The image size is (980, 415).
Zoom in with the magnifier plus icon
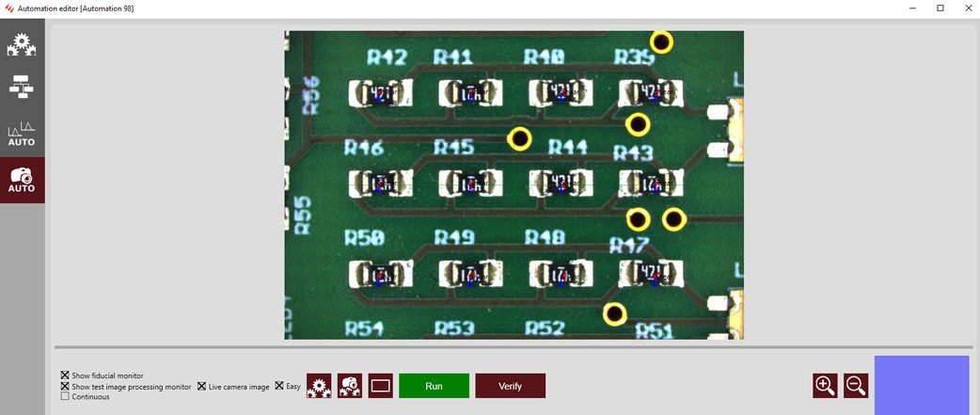click(x=825, y=386)
